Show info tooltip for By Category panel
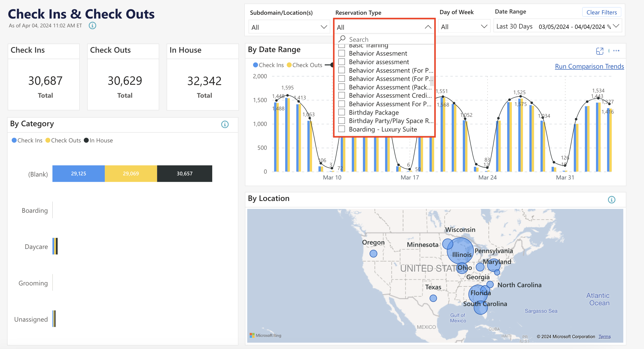 click(x=225, y=124)
